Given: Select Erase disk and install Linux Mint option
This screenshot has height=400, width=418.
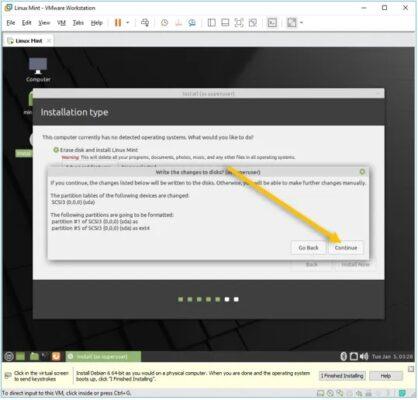Looking at the screenshot, I should click(x=96, y=150).
